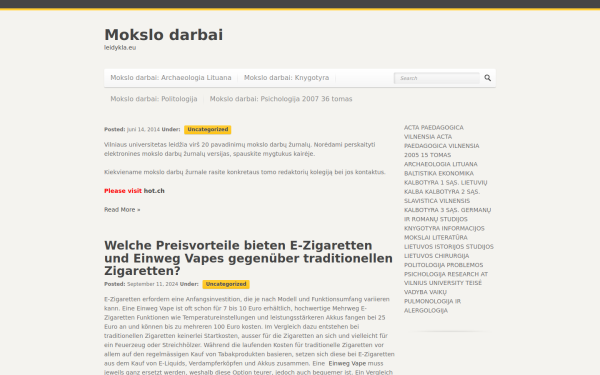
Task: Open the Mokslo darbai site title
Action: pos(163,35)
